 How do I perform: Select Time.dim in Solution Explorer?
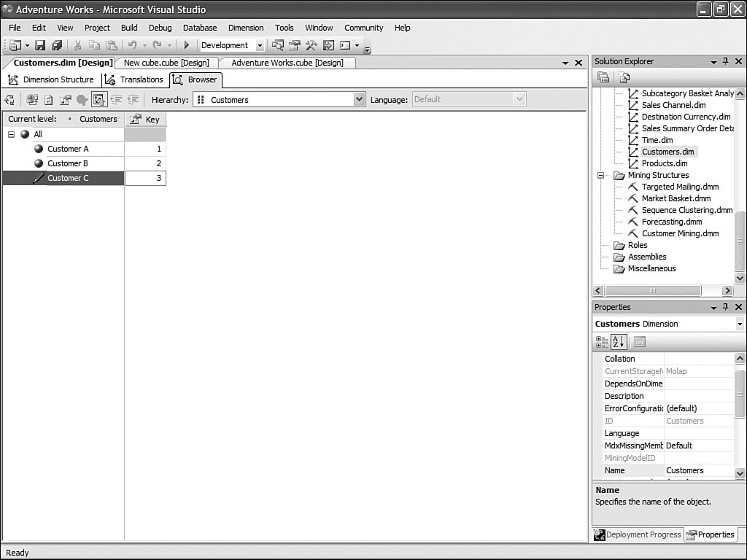tap(657, 140)
